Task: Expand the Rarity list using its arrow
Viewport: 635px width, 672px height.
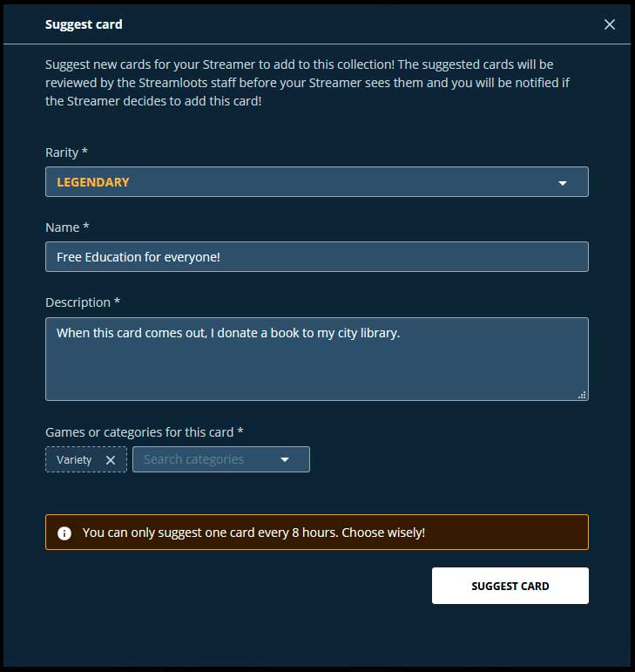Action: 563,183
